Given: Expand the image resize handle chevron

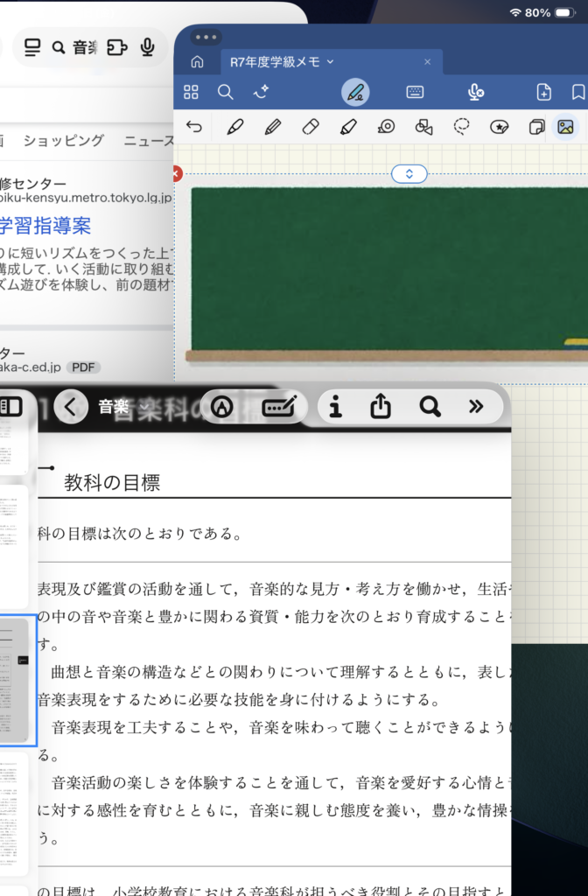Looking at the screenshot, I should (x=409, y=173).
